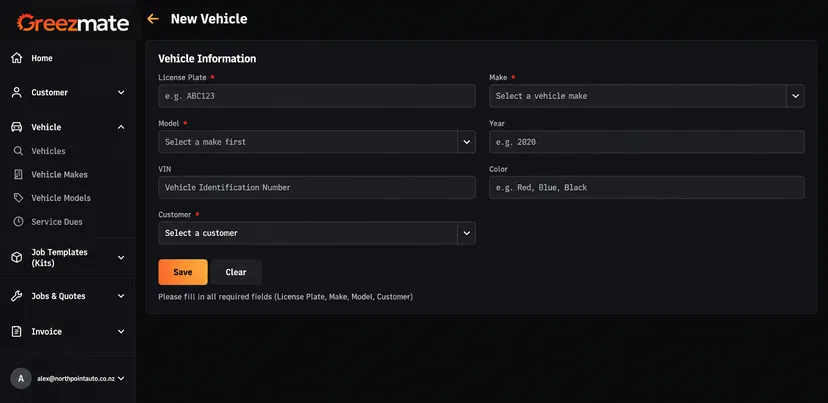Click the License Plate input field
This screenshot has height=403, width=828.
[317, 96]
